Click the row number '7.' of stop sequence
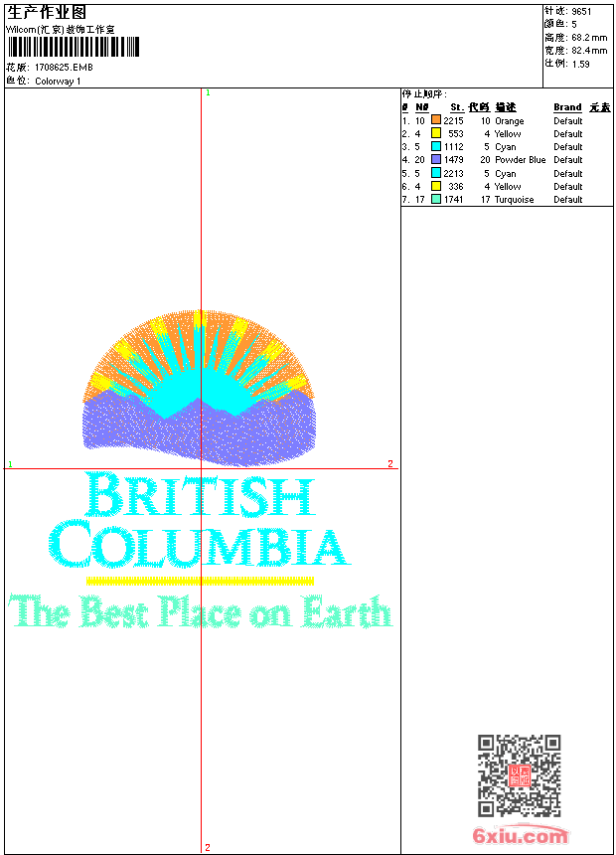 [406, 200]
